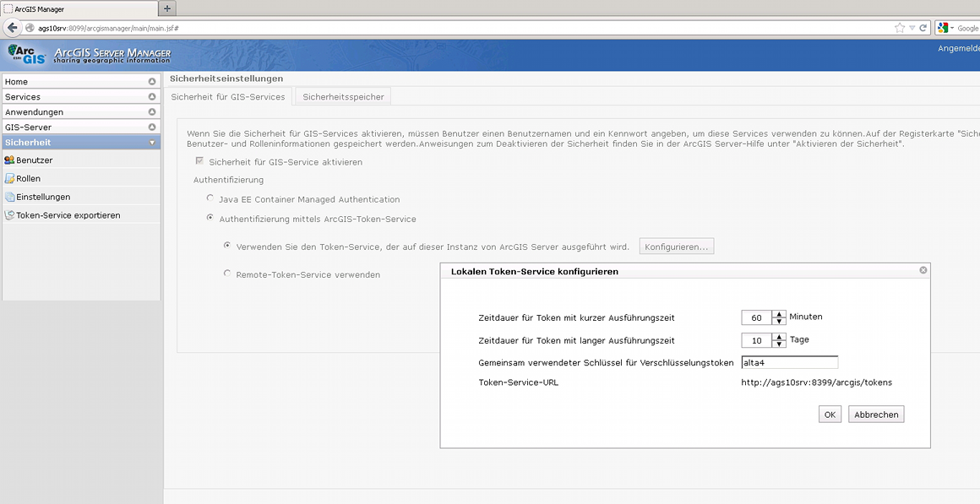The height and width of the screenshot is (504, 980).
Task: Expand the Anwendungen panel in sidebar
Action: 152,111
